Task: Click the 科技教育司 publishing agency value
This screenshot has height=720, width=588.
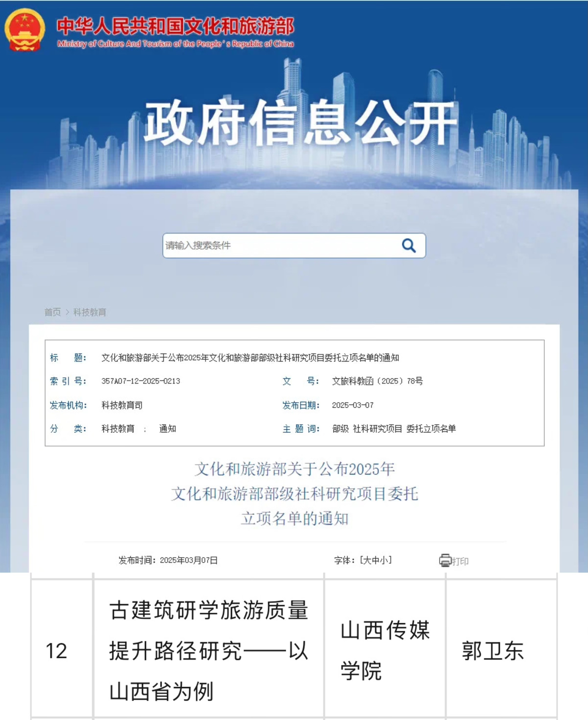Action: pos(122,405)
